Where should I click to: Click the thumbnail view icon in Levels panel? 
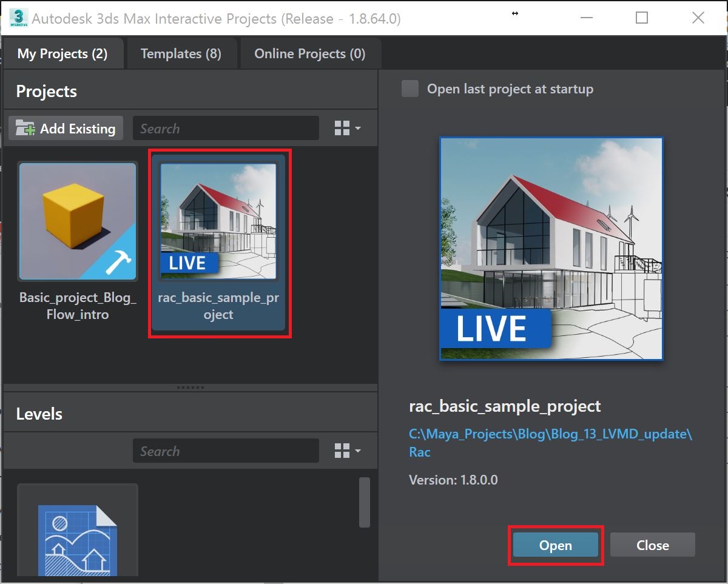[342, 451]
